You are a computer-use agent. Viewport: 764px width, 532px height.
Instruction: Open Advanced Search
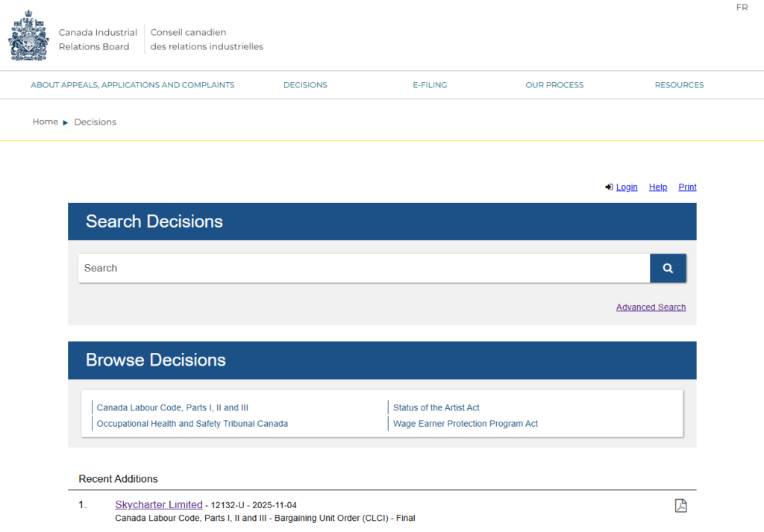[x=651, y=307]
